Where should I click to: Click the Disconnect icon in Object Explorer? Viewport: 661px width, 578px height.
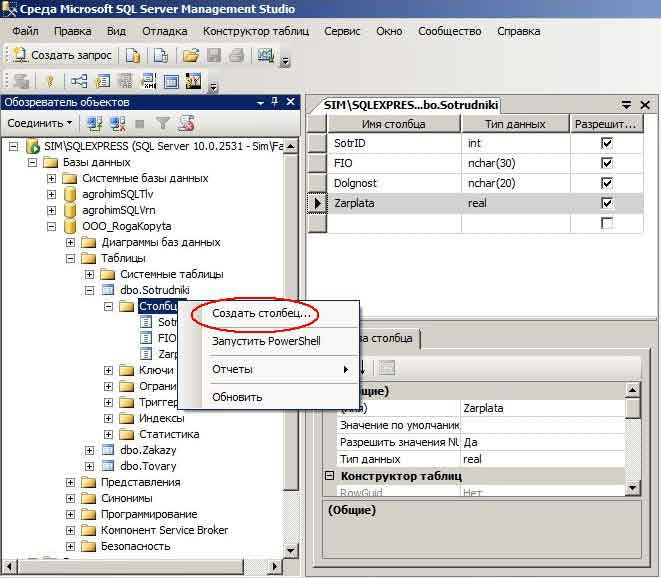(118, 124)
